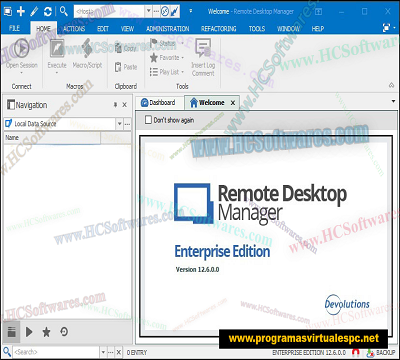Click the round quick connect icon after Host field
Viewport: 400px width, 360px height.
pyautogui.click(x=165, y=11)
